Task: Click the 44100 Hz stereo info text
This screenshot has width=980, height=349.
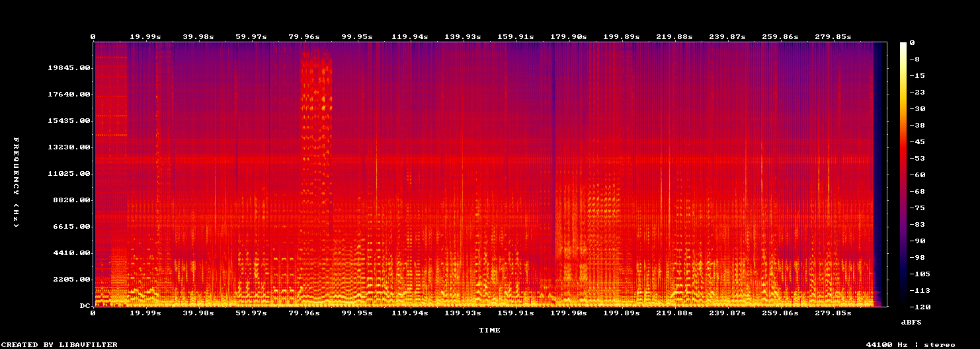Action: [911, 344]
